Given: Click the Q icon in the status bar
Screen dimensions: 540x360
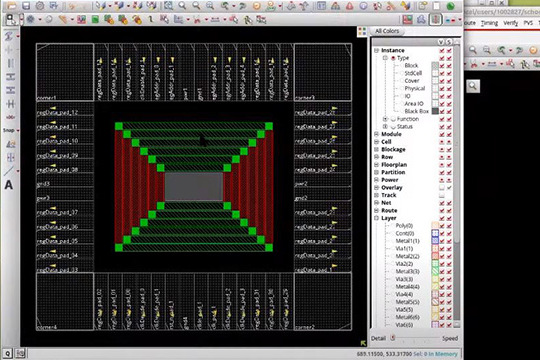Looking at the screenshot, I should 7,353.
